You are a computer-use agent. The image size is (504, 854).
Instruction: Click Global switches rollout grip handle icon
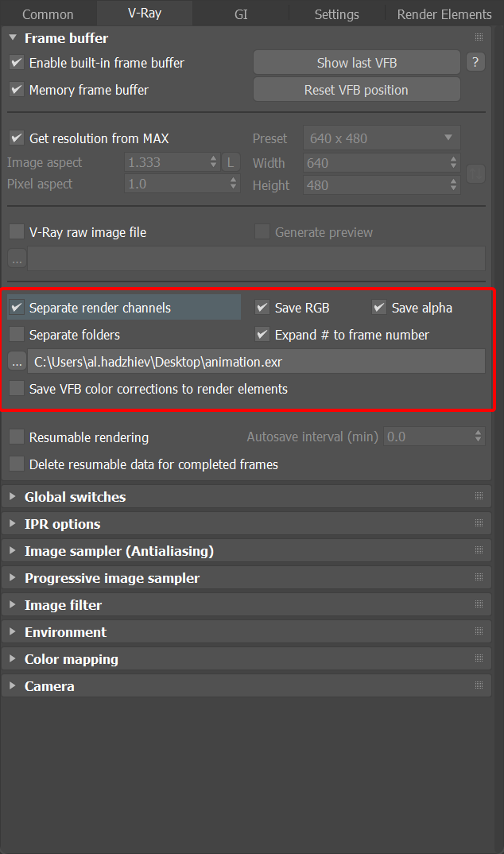pyautogui.click(x=479, y=496)
